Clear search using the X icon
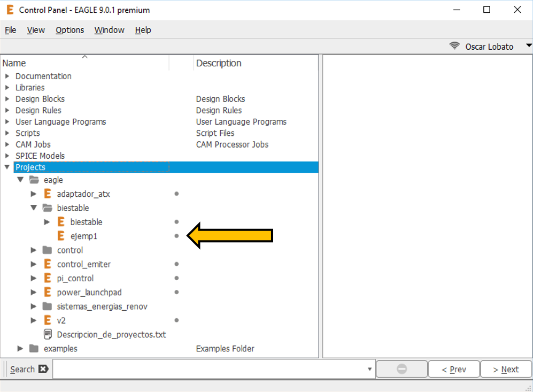Image resolution: width=533 pixels, height=392 pixels. (43, 369)
